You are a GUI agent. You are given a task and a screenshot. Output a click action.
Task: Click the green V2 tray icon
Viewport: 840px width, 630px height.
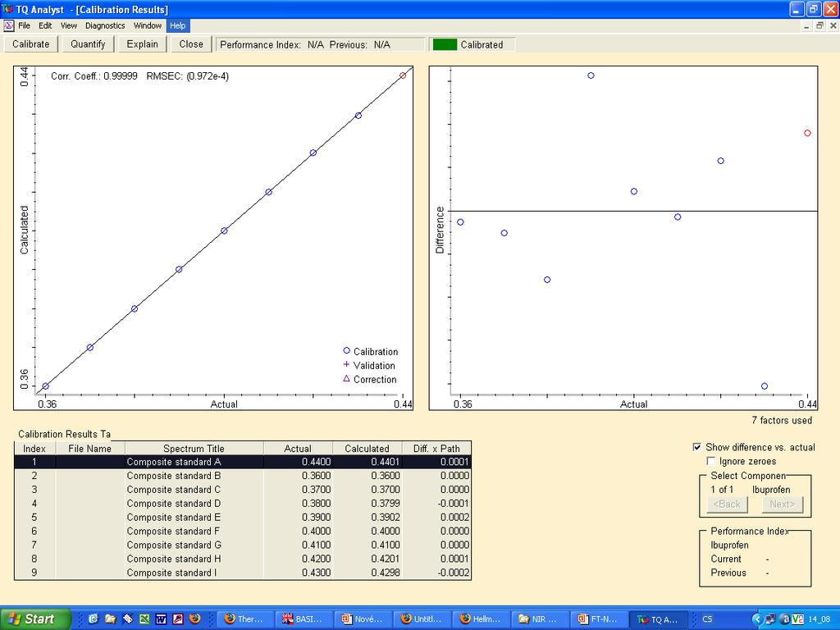point(797,619)
